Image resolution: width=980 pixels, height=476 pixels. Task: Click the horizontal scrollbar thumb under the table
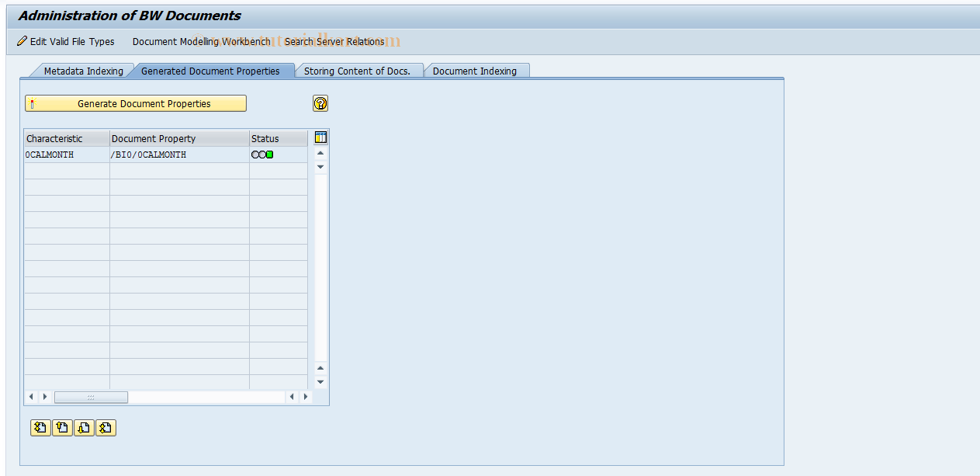coord(91,397)
